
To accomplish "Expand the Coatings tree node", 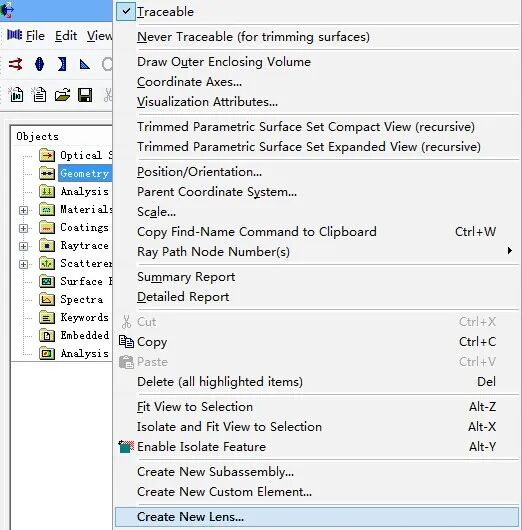I will 23,228.
